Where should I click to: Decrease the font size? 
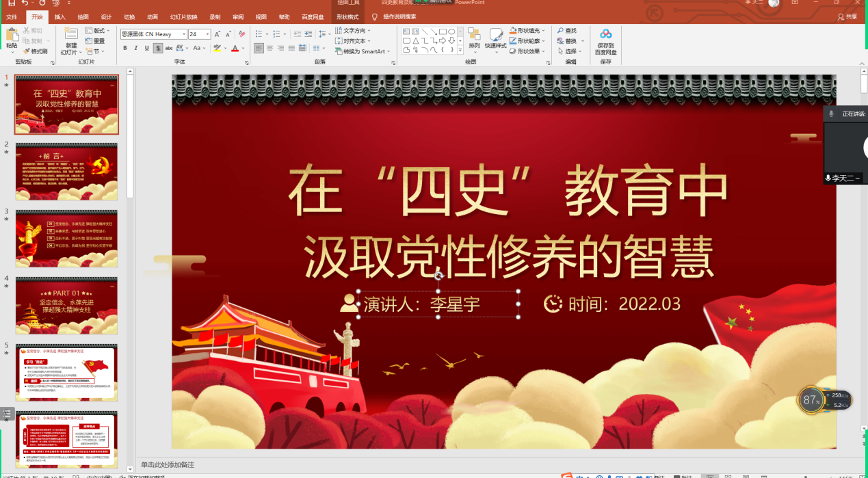[228, 34]
